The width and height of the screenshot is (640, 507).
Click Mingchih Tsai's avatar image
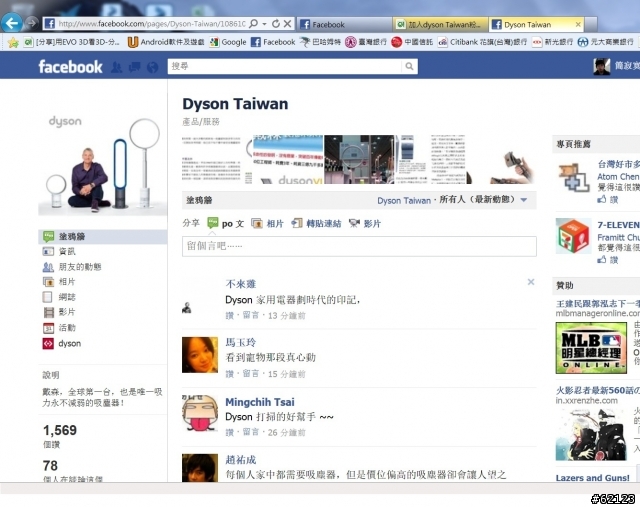coord(200,413)
